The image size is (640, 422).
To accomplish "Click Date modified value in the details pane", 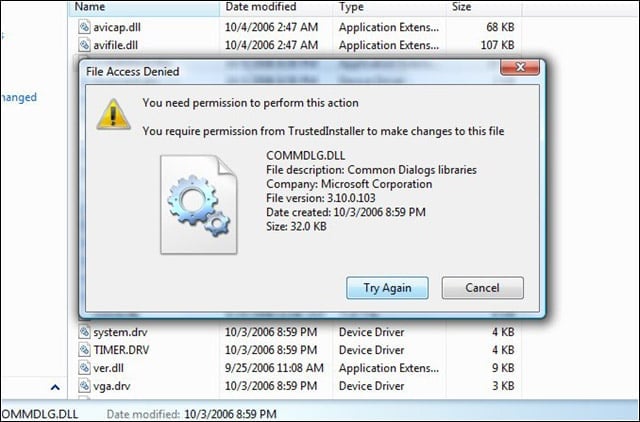I will (230, 414).
